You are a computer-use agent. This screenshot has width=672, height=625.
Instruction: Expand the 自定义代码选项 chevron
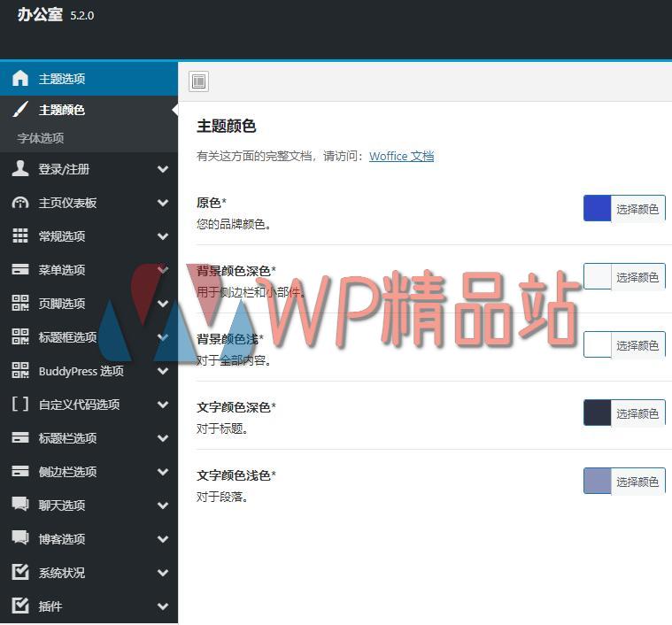click(163, 405)
